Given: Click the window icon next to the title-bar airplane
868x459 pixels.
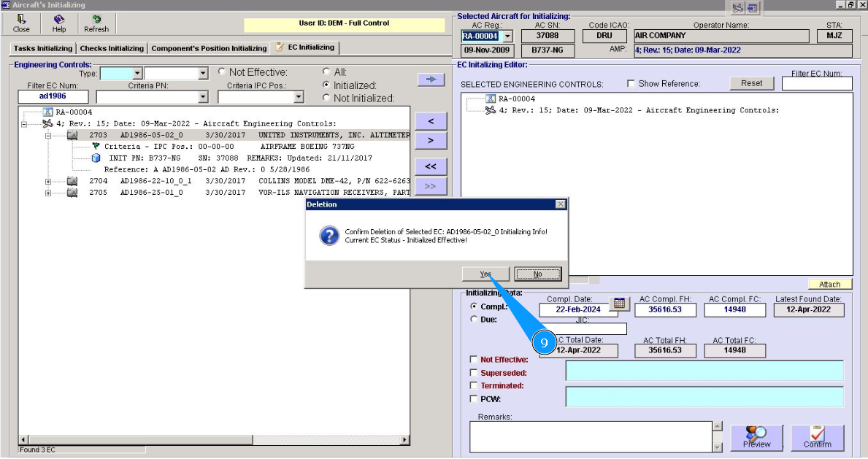Looking at the screenshot, I should point(752,8).
